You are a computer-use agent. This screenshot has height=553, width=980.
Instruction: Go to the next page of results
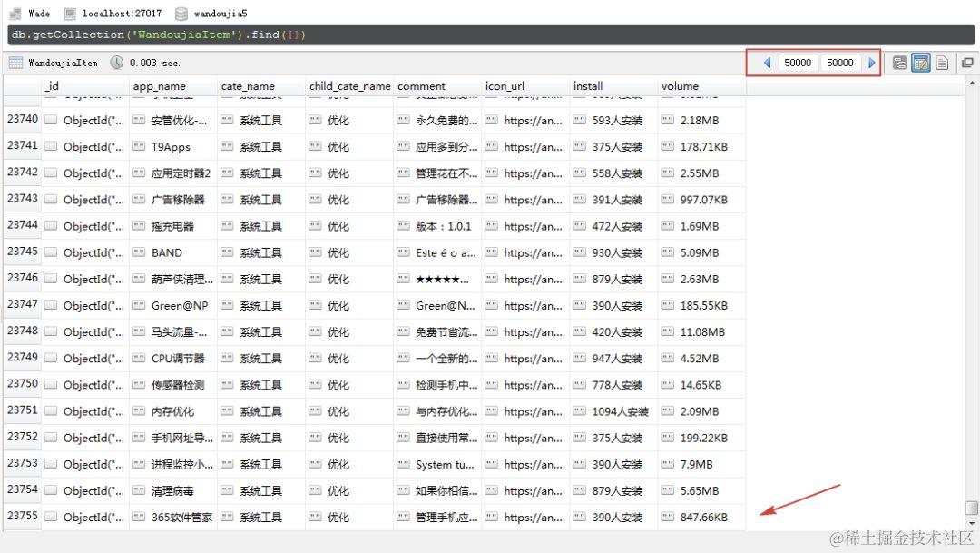click(x=872, y=63)
